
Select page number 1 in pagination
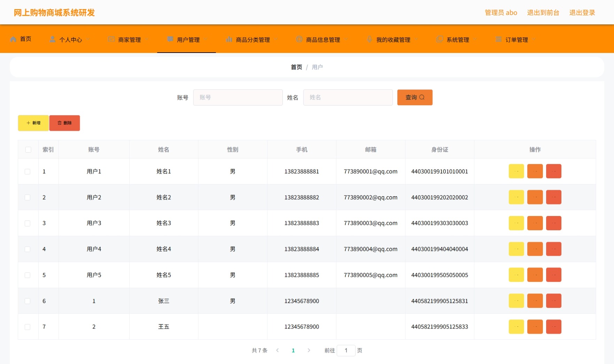(293, 350)
